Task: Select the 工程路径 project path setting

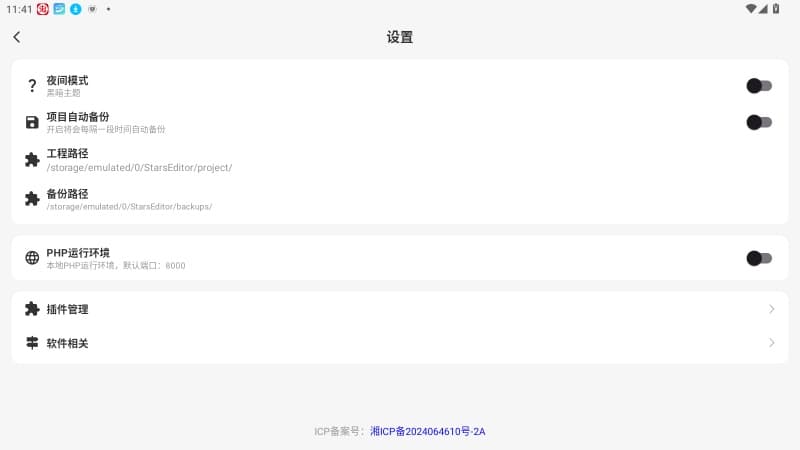Action: [x=138, y=160]
